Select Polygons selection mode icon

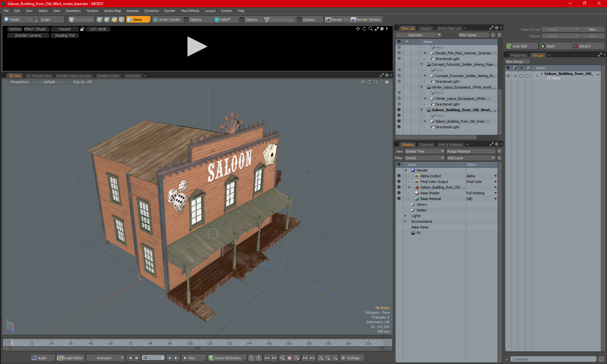(x=114, y=20)
